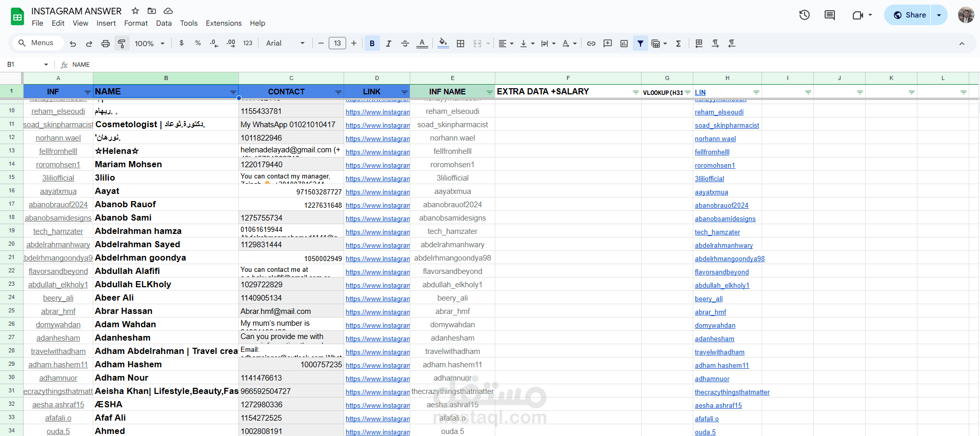The height and width of the screenshot is (436, 980).
Task: Open the text rotation dropdown
Action: point(569,44)
